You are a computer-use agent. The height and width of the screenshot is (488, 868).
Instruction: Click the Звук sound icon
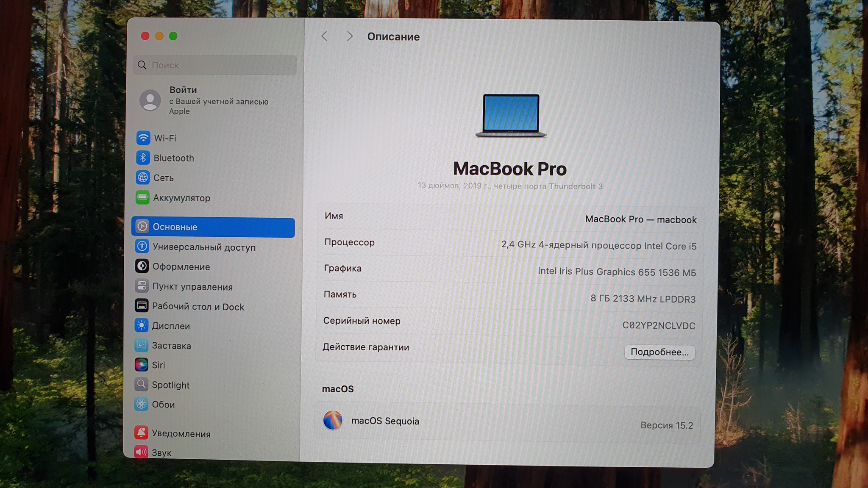click(141, 452)
